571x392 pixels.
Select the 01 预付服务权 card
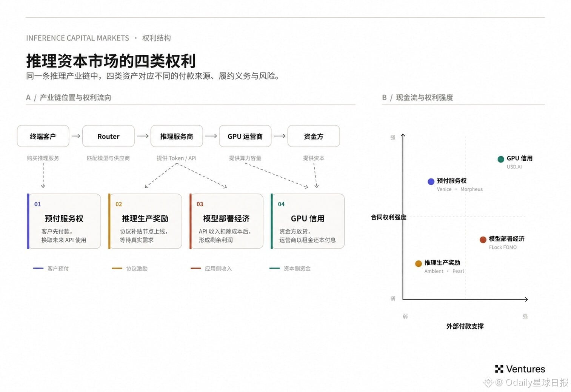coord(64,221)
